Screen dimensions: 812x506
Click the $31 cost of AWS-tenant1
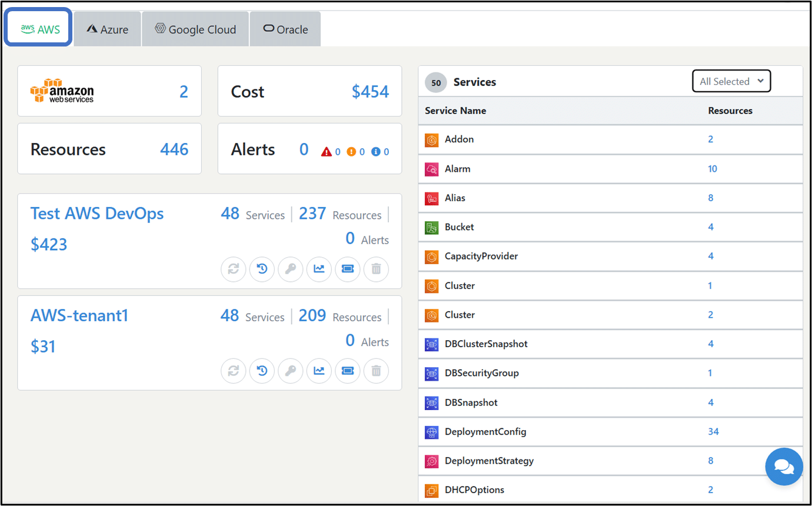43,346
